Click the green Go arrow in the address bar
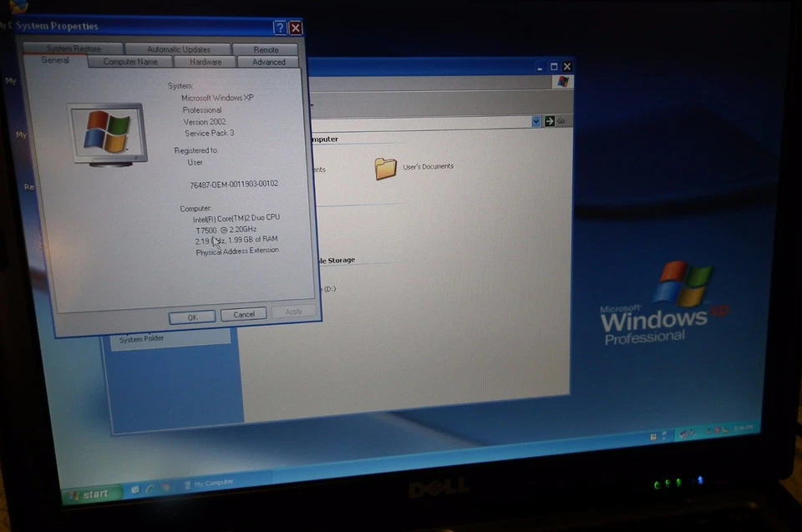 [551, 121]
